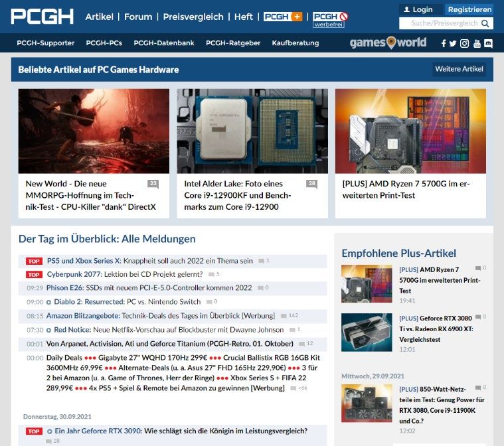Open the YouTube social icon

click(477, 43)
